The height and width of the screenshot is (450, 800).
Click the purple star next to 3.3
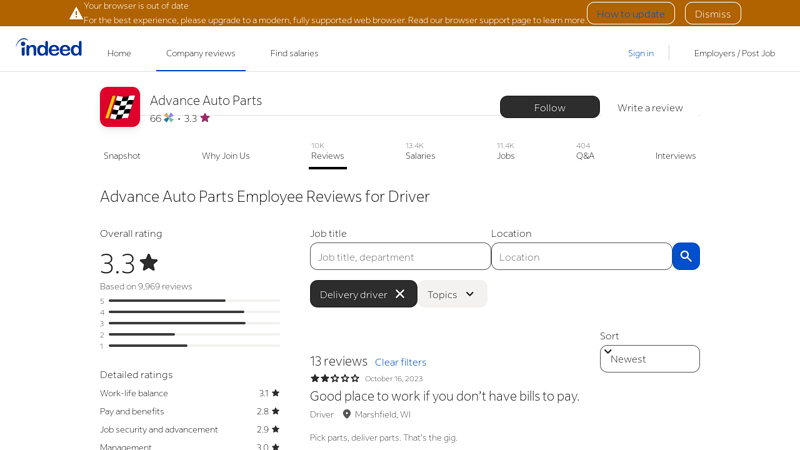tap(205, 118)
